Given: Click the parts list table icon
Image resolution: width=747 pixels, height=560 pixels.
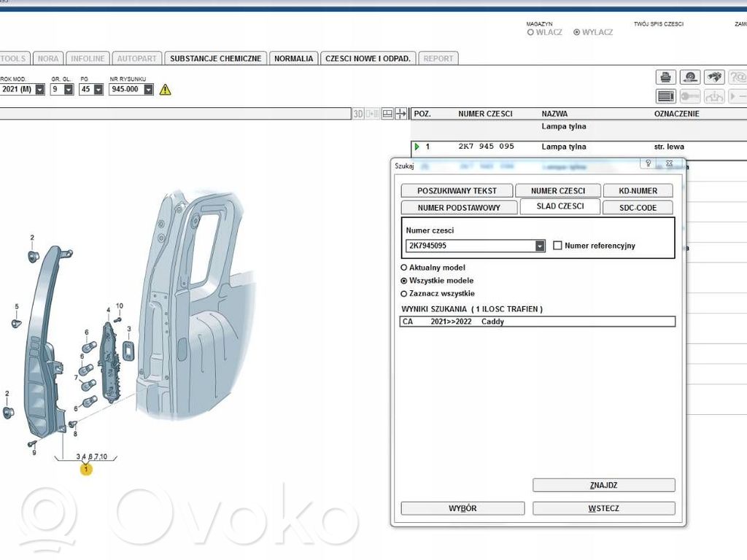Looking at the screenshot, I should point(665,96).
